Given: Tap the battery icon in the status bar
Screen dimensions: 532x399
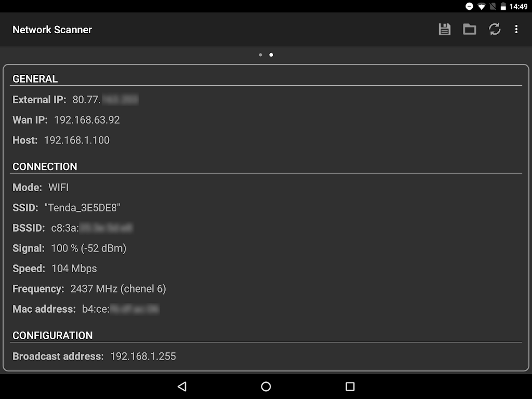Looking at the screenshot, I should (x=503, y=7).
